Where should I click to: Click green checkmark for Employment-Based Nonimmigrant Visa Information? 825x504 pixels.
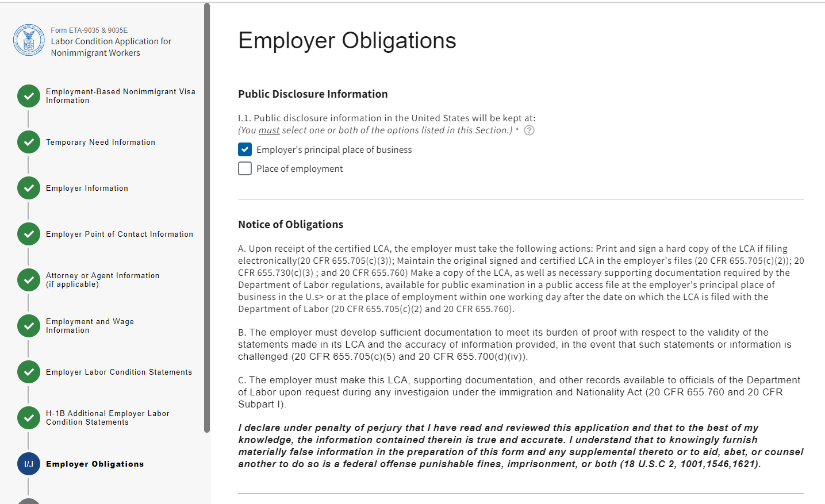(x=29, y=96)
